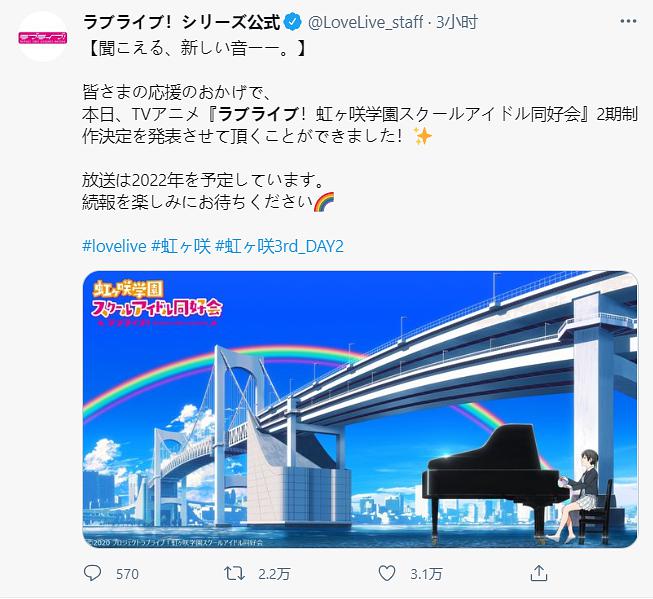Click the 3.1万 like count
The height and width of the screenshot is (599, 653).
click(x=426, y=574)
